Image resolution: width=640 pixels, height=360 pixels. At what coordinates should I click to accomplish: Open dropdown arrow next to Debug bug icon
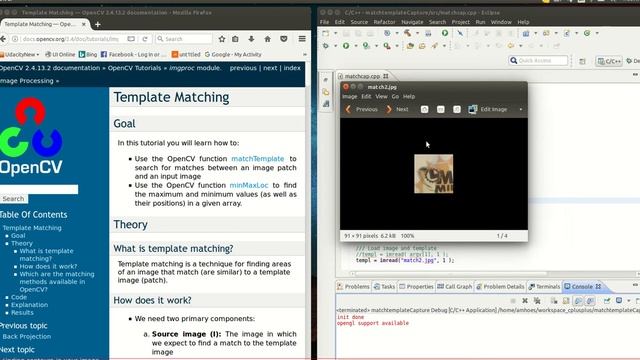[336, 46]
